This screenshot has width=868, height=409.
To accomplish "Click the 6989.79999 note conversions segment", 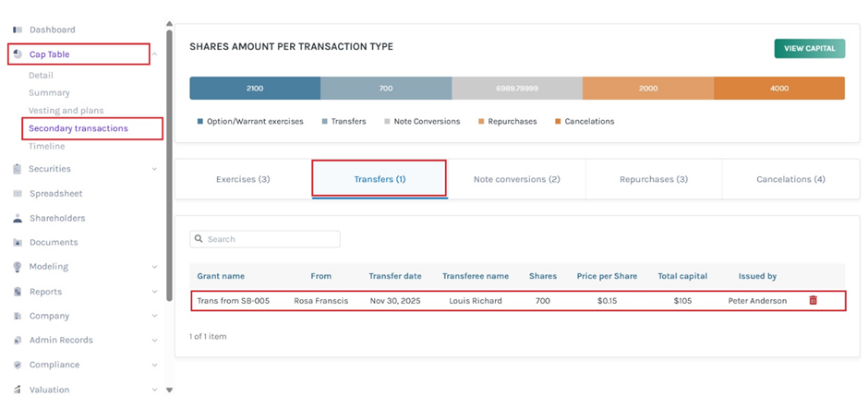I will 517,88.
